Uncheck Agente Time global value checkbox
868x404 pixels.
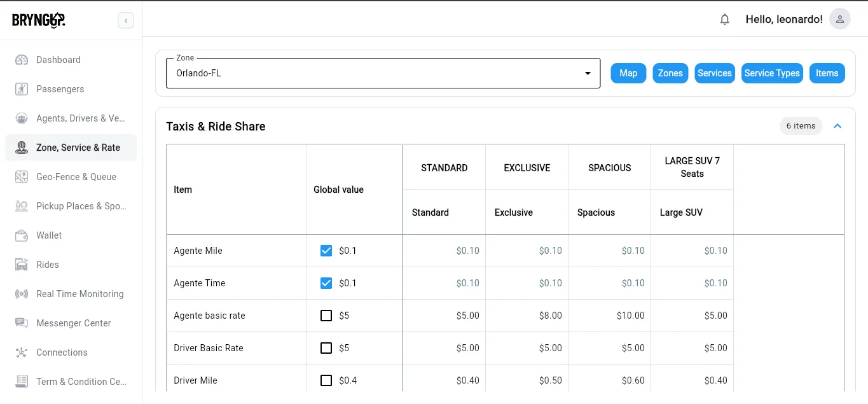click(326, 283)
